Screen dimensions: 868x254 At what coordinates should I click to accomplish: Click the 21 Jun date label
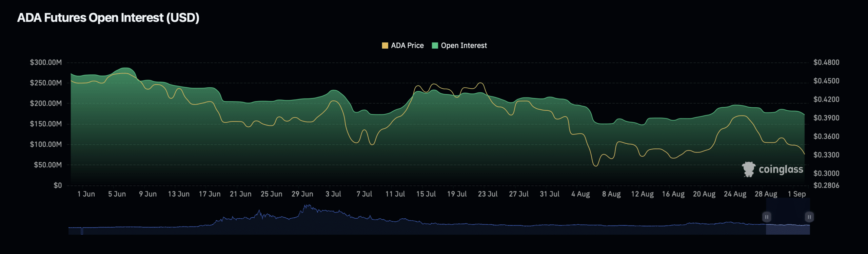click(240, 194)
